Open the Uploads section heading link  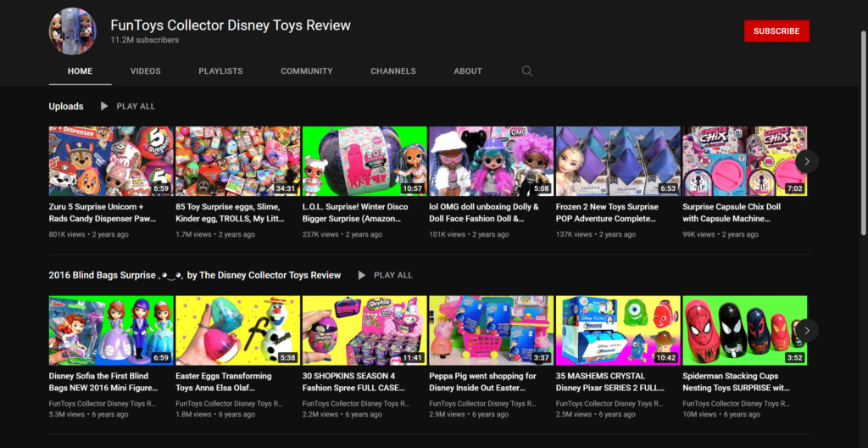pyautogui.click(x=66, y=106)
